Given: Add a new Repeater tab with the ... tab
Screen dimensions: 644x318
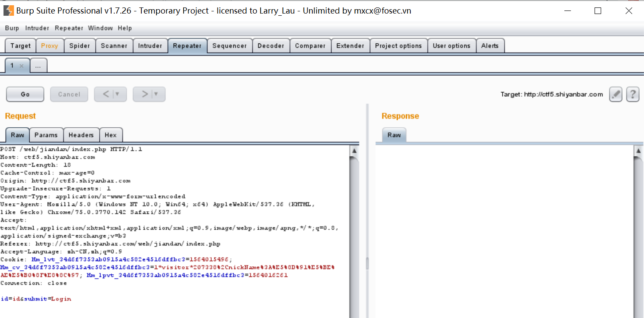Looking at the screenshot, I should tap(38, 66).
